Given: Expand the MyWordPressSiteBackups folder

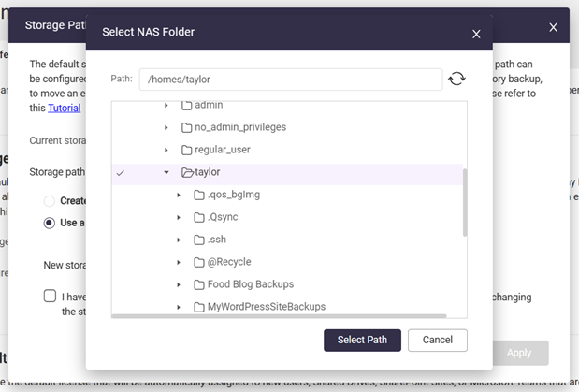Looking at the screenshot, I should pyautogui.click(x=179, y=307).
